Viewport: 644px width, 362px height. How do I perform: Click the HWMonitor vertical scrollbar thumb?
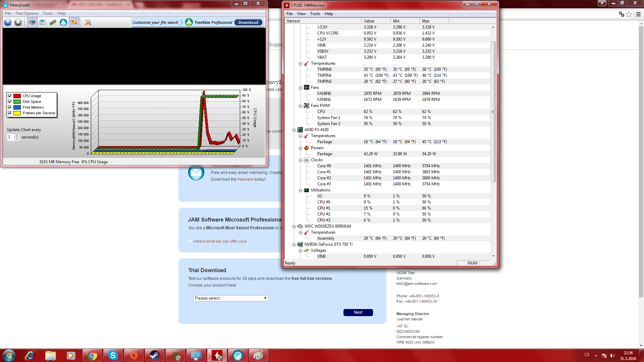coord(493,112)
